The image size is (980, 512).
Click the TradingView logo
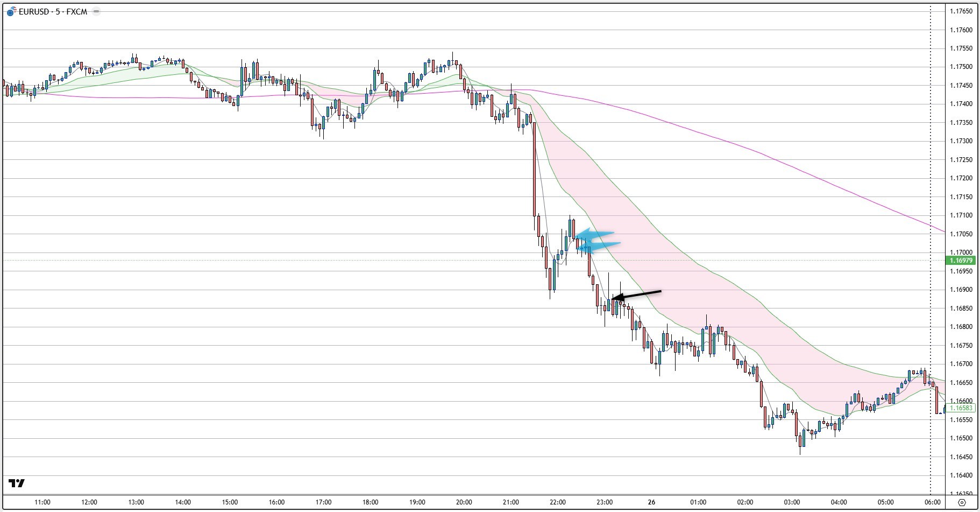tap(17, 483)
